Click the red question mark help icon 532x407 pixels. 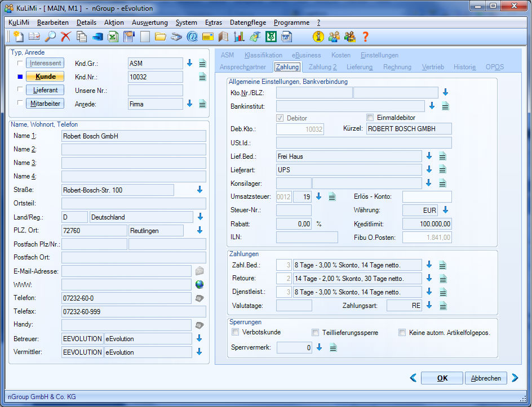coord(365,37)
